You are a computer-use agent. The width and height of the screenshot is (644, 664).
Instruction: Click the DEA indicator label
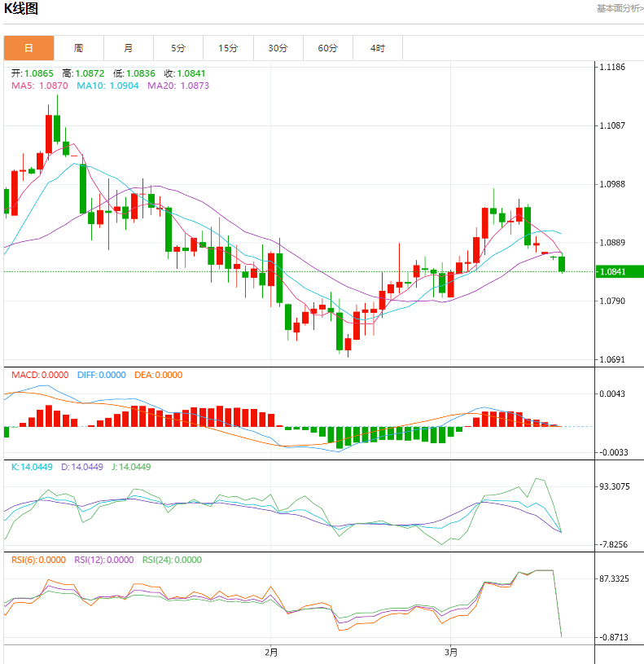pyautogui.click(x=157, y=375)
